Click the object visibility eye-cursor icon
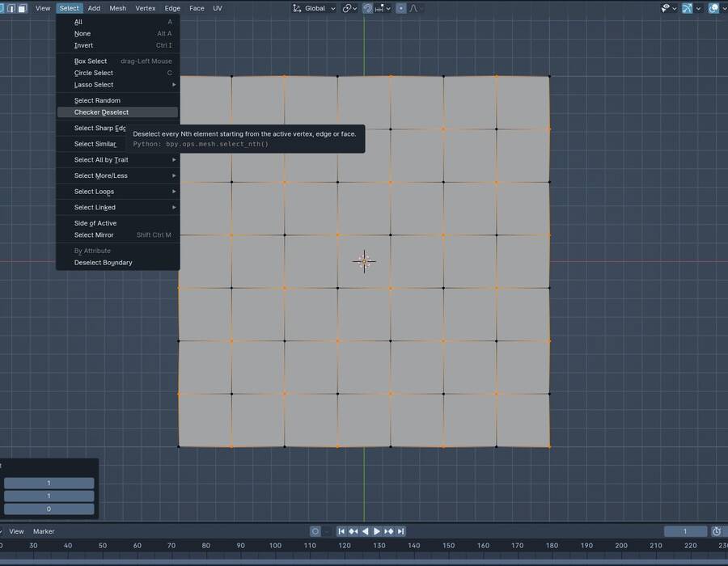This screenshot has height=566, width=728. (666, 8)
